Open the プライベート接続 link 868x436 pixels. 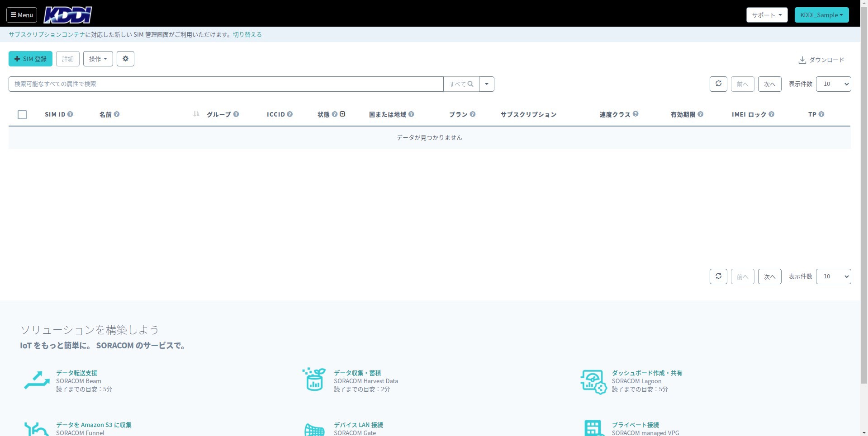tap(635, 425)
